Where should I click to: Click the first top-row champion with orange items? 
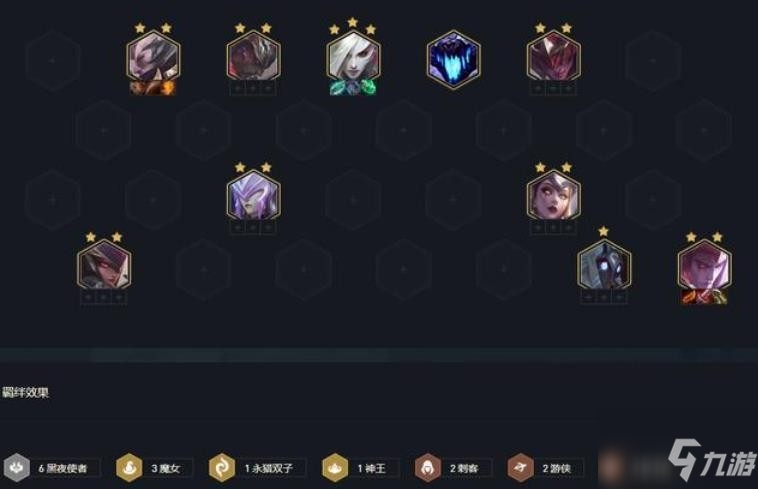153,57
